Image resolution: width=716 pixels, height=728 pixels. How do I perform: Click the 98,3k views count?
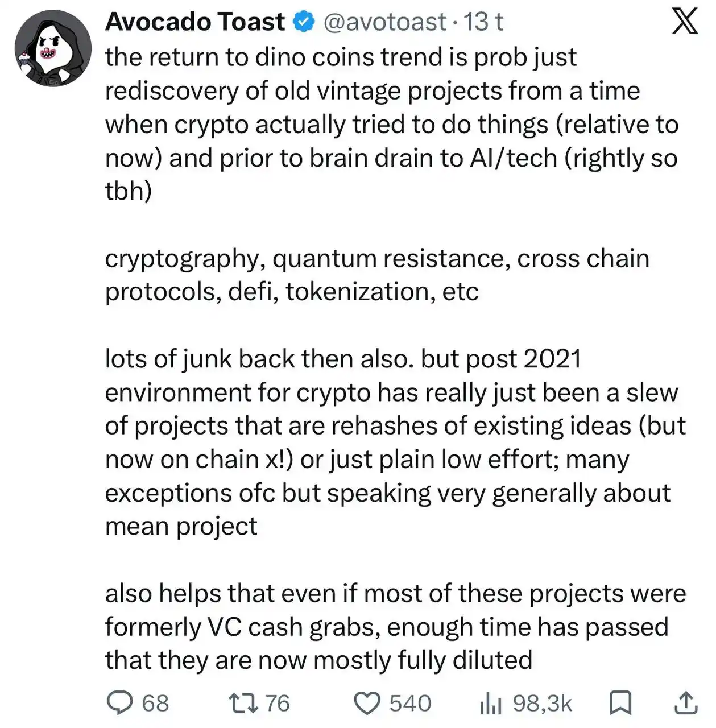click(x=542, y=704)
